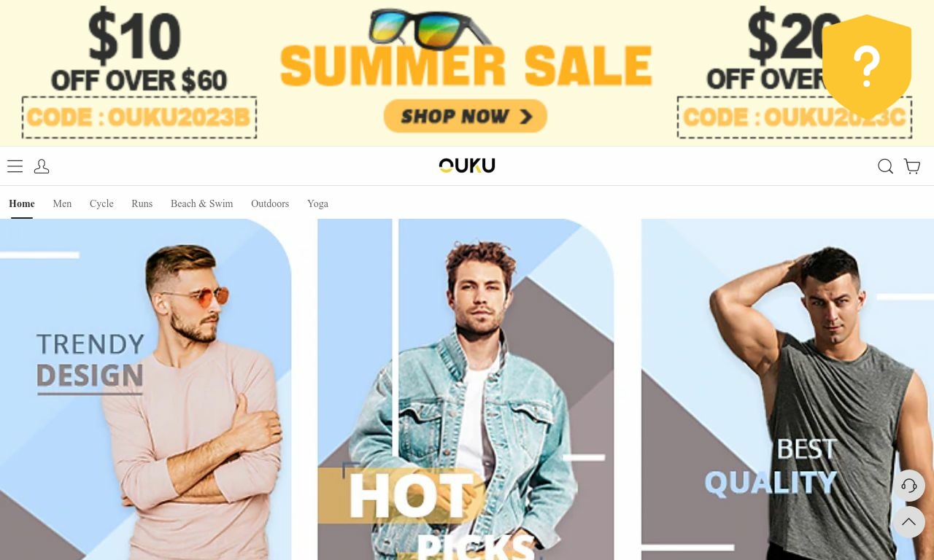The image size is (934, 560).
Task: Open the Best Quality banner image
Action: coord(787,389)
